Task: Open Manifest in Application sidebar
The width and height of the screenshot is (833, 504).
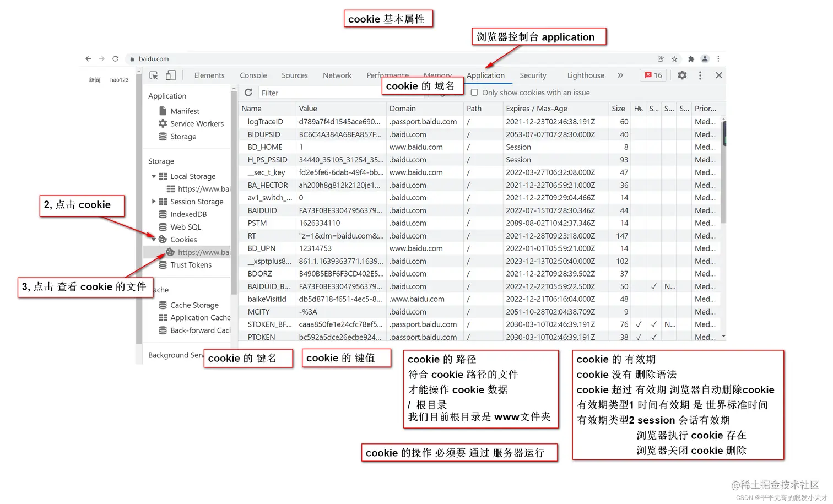Action: 185,111
